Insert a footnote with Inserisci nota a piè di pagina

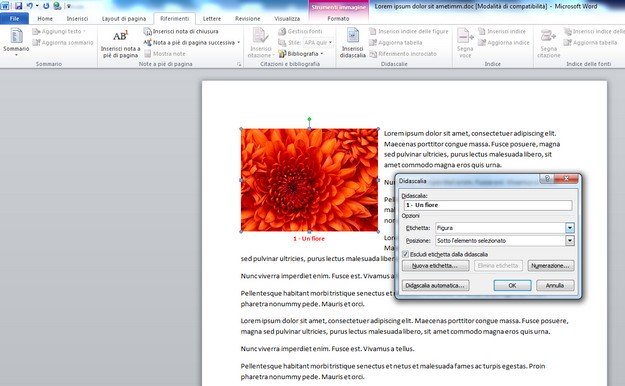120,43
